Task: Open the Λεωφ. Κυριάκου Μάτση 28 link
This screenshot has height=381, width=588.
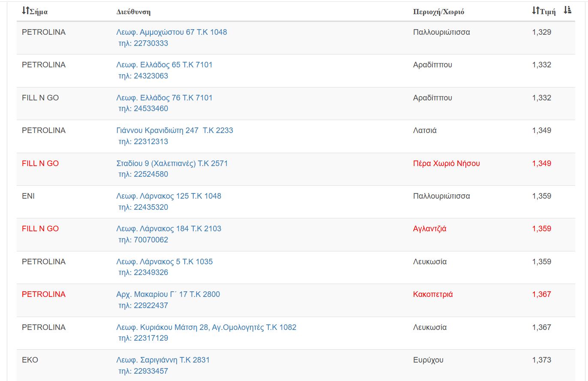Action: point(206,327)
